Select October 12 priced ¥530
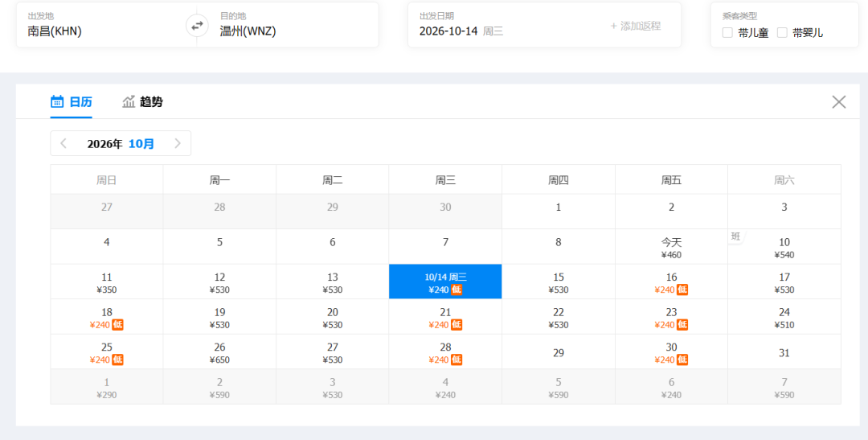 (x=219, y=282)
